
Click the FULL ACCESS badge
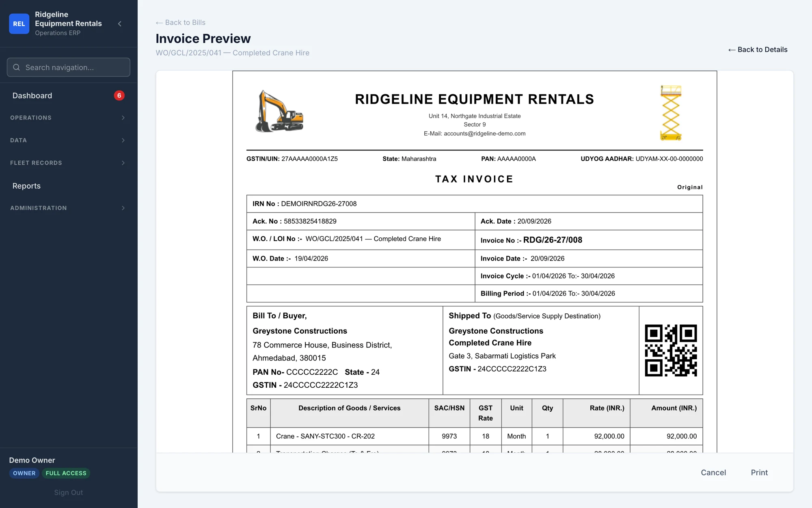pos(66,473)
